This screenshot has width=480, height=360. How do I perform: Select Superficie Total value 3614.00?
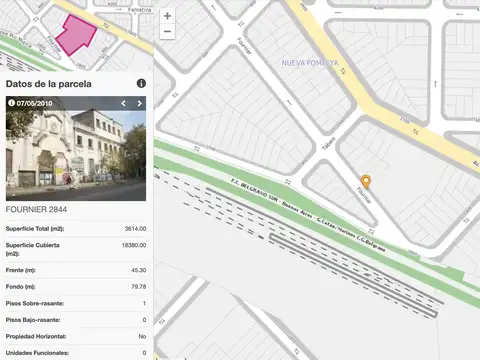pyautogui.click(x=135, y=229)
